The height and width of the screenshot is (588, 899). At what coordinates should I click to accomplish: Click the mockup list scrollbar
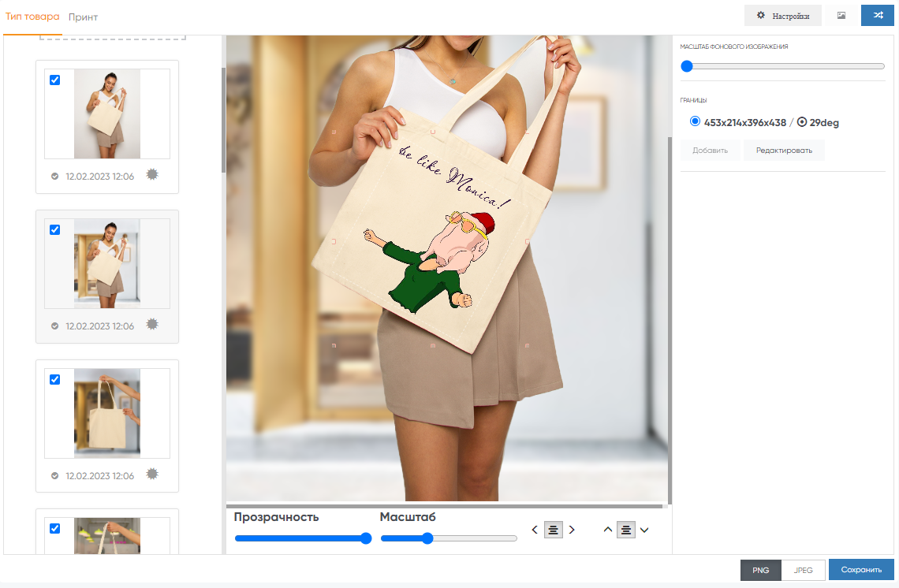coord(224,121)
